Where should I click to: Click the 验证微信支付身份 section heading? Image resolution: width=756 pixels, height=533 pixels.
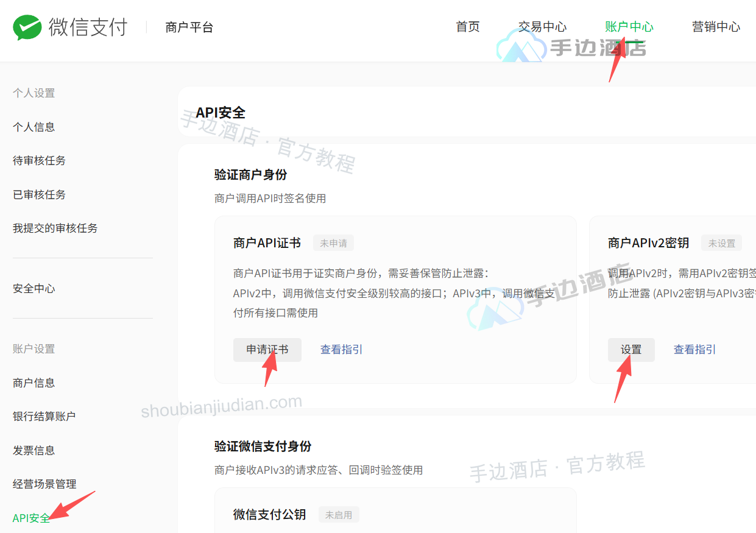point(263,447)
